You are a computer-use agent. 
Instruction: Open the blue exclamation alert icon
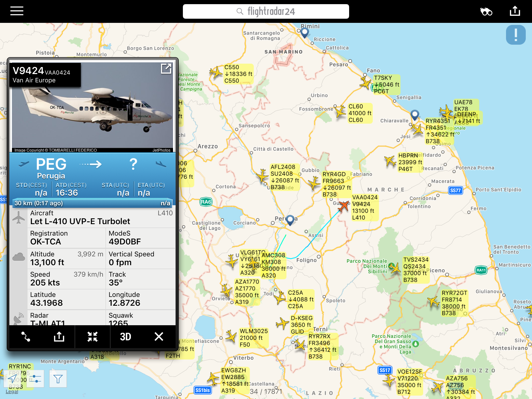[x=516, y=35]
